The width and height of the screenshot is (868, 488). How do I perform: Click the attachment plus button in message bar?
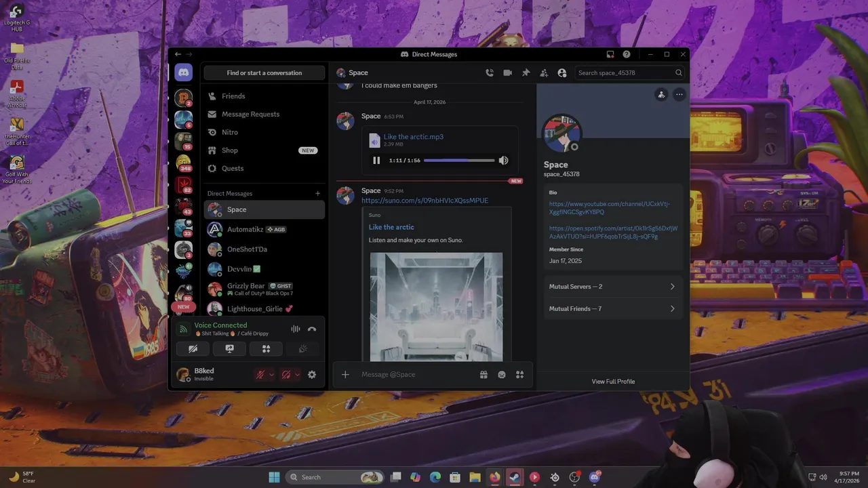click(x=345, y=374)
